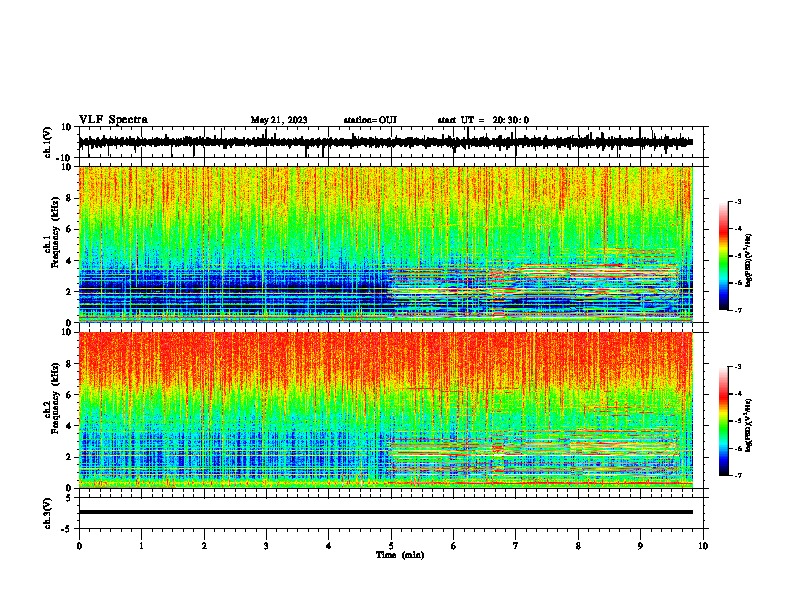This screenshot has height=612, width=792.
Task: Click the 'station=OUI' label
Action: (370, 120)
